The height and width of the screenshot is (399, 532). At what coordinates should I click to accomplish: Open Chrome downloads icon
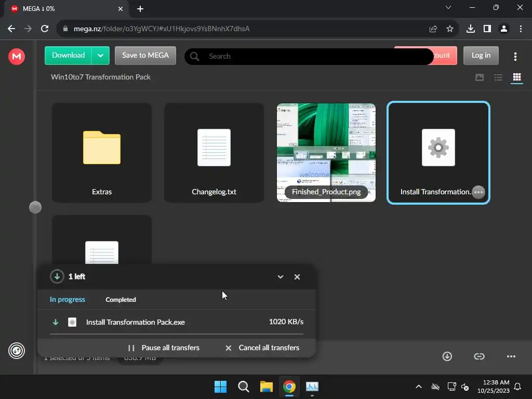pos(471,29)
